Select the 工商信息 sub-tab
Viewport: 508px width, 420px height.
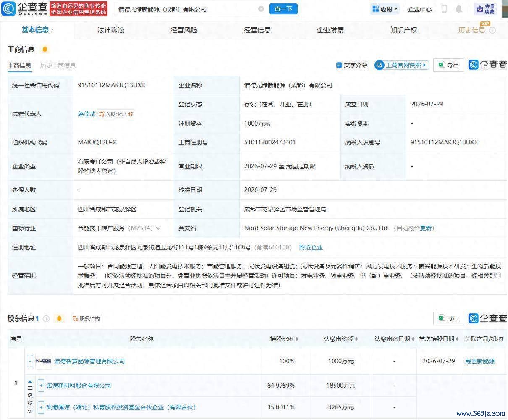19,66
